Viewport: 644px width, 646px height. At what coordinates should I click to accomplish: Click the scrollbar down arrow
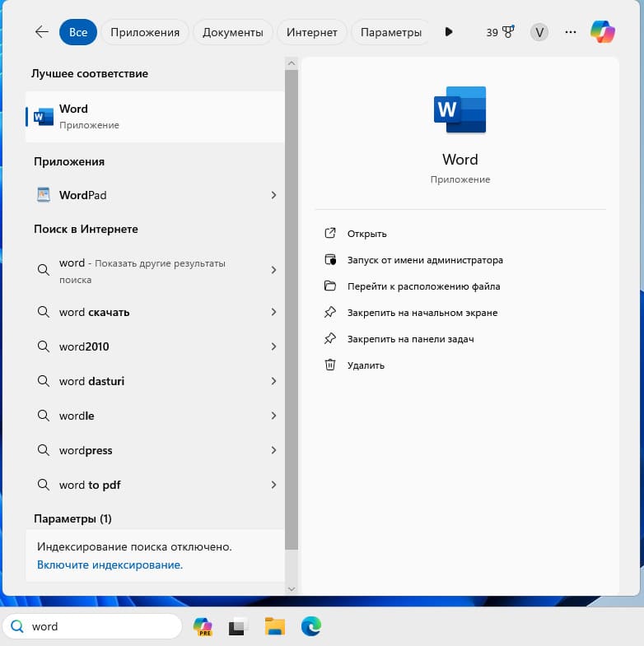coord(292,589)
